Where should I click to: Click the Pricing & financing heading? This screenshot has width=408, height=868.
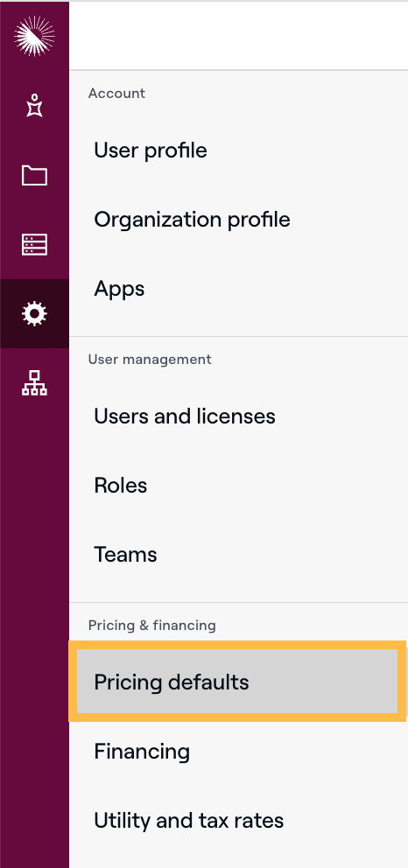(152, 626)
